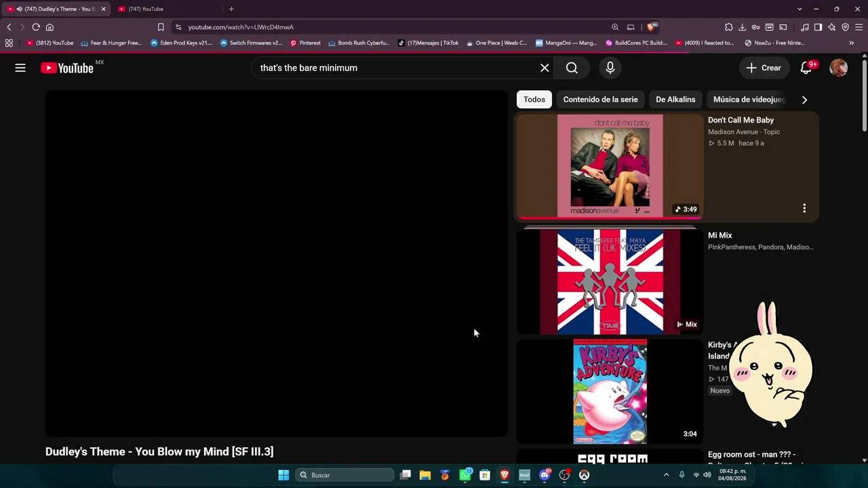Expand hidden bookmarks with the double chevron
The width and height of the screenshot is (868, 488).
(x=852, y=43)
